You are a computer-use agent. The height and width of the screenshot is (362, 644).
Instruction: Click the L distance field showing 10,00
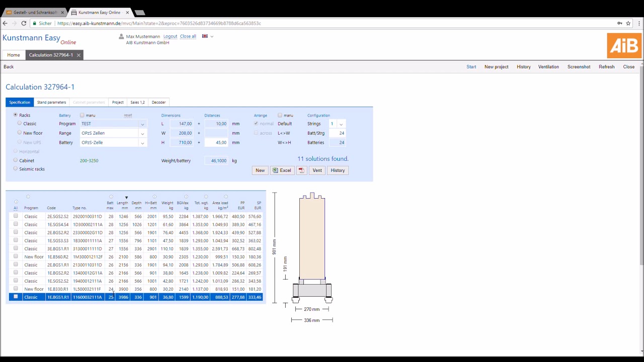216,124
